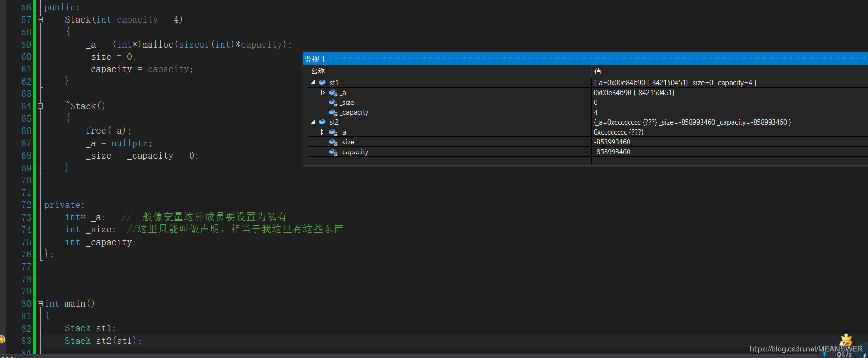Click the _capacity field icon under st1

[333, 112]
